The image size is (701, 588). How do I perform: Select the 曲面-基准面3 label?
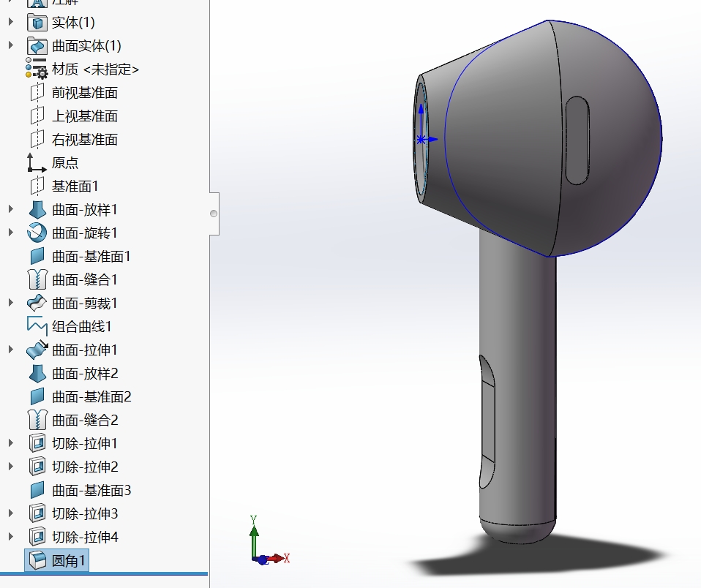tap(91, 490)
